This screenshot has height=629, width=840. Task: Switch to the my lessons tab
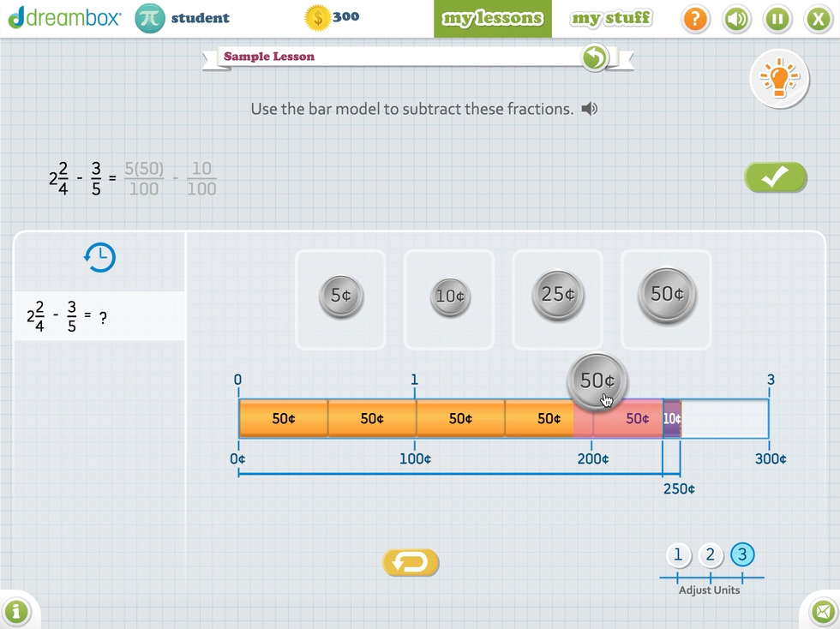[x=492, y=19]
